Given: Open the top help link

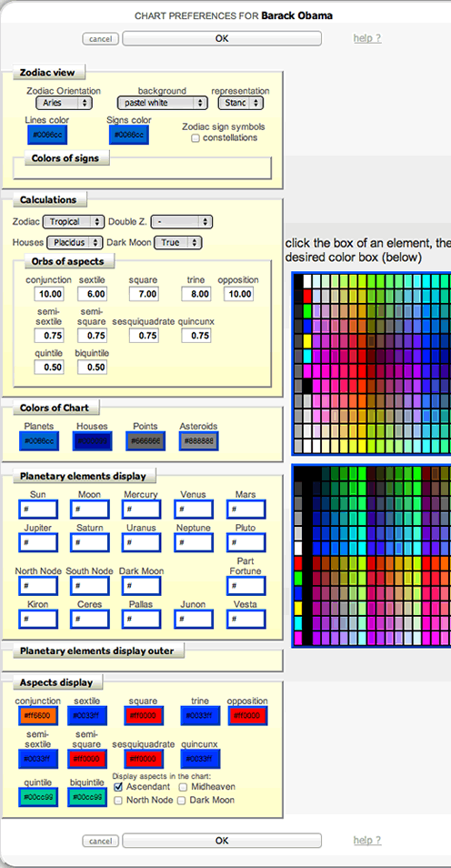Looking at the screenshot, I should click(x=367, y=38).
